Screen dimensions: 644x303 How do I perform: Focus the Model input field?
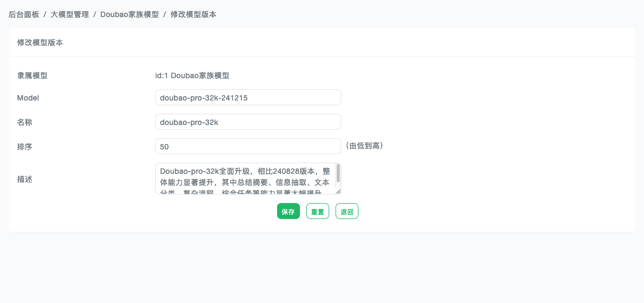pyautogui.click(x=248, y=97)
